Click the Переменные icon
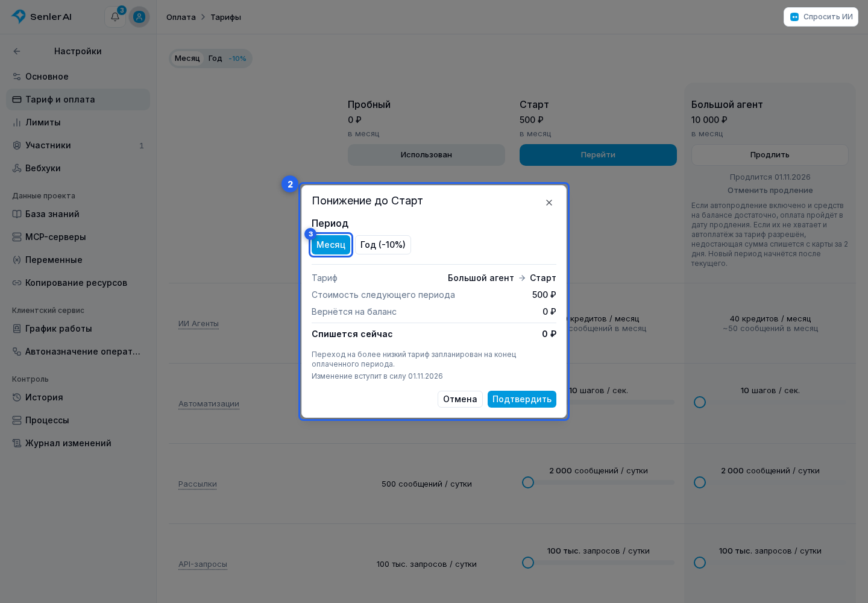This screenshot has height=603, width=868. pos(17,260)
